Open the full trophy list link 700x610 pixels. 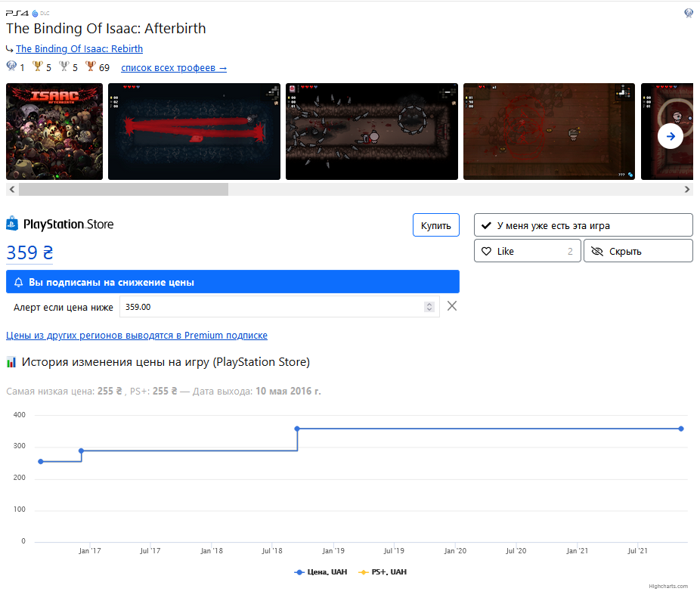(x=174, y=68)
